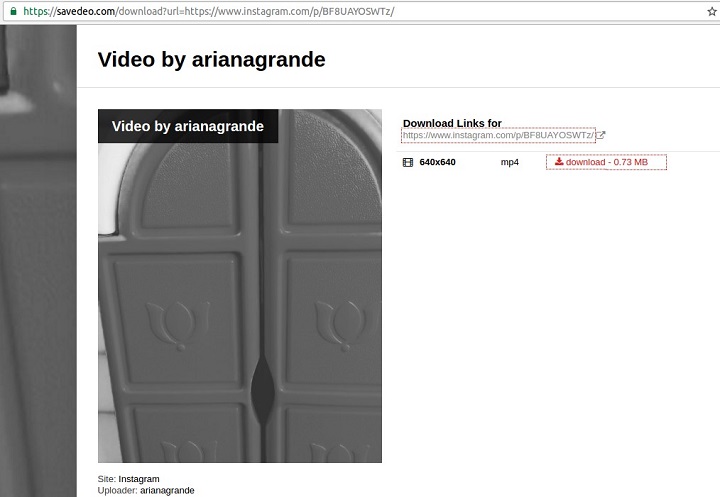This screenshot has width=720, height=497.
Task: Select the 640x640 resolution text
Action: tap(437, 162)
